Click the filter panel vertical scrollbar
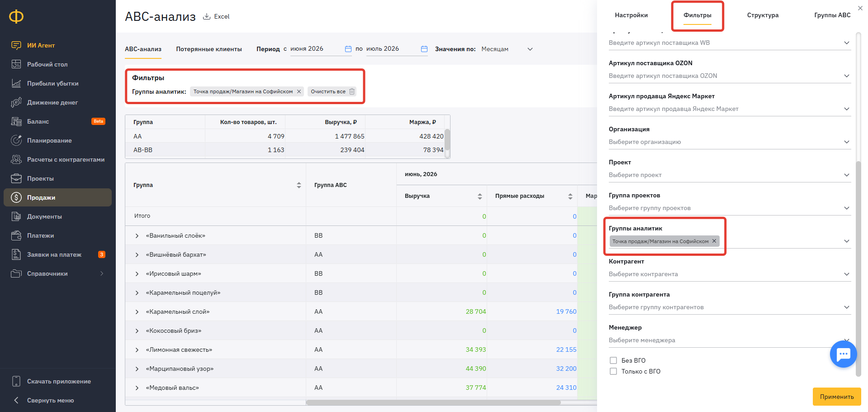The height and width of the screenshot is (412, 868). (x=859, y=269)
